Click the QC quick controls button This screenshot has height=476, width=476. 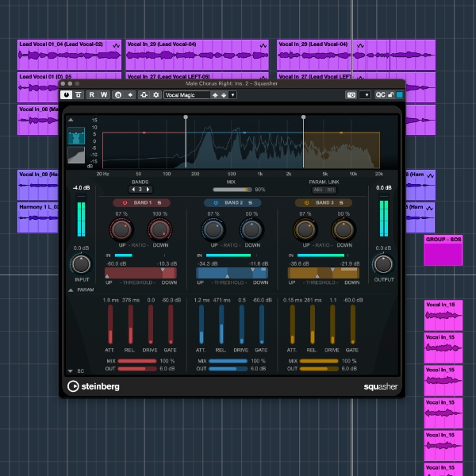point(380,95)
